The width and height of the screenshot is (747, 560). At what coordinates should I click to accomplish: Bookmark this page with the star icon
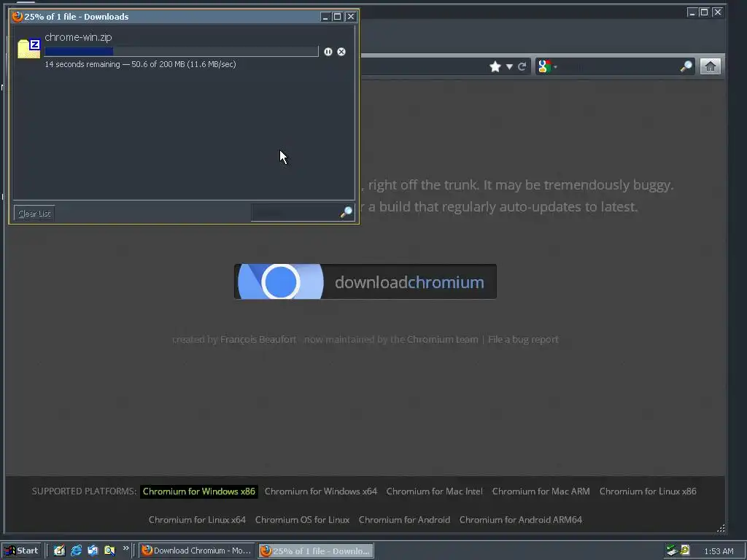495,66
